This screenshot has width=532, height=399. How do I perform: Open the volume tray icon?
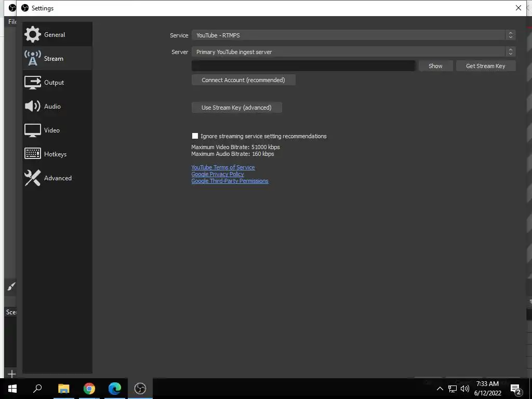click(465, 389)
